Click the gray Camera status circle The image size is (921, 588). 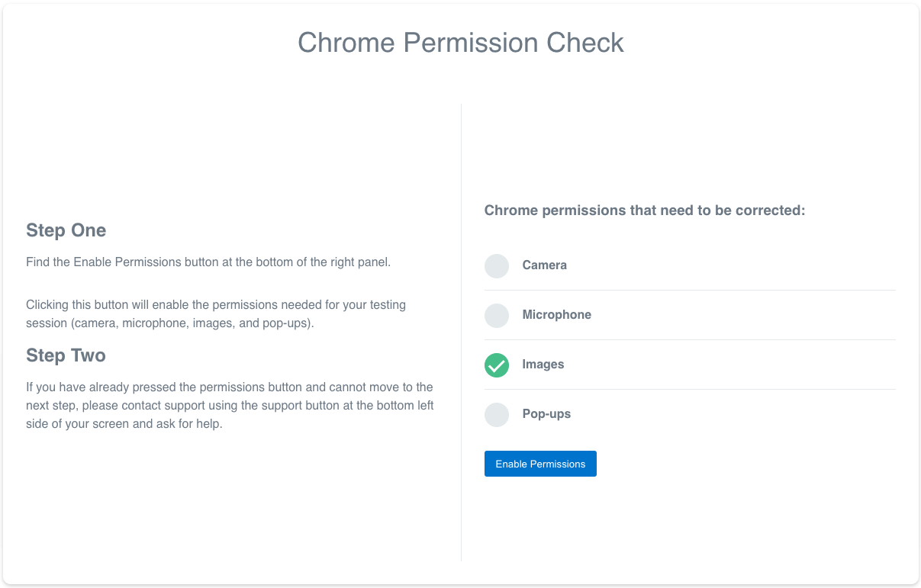tap(496, 266)
